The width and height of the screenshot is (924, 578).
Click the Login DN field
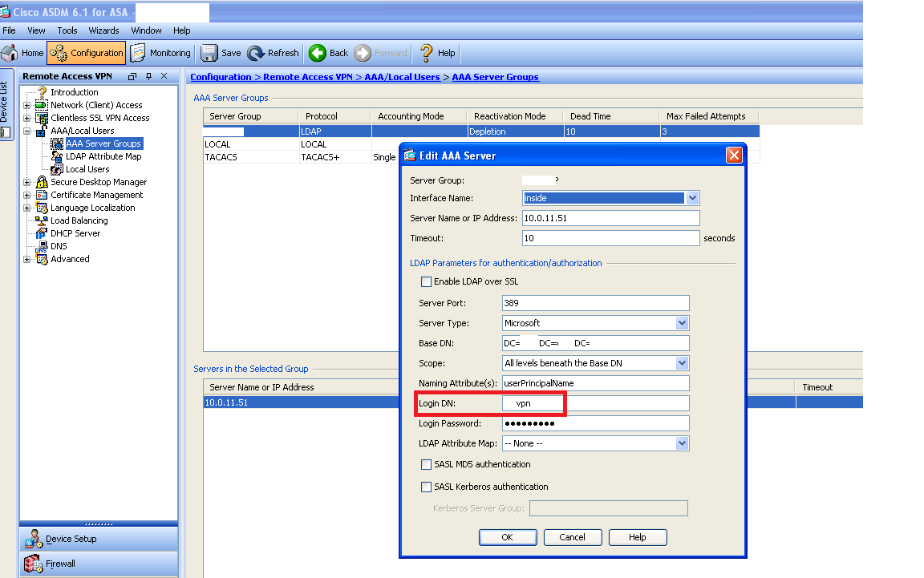tap(596, 403)
